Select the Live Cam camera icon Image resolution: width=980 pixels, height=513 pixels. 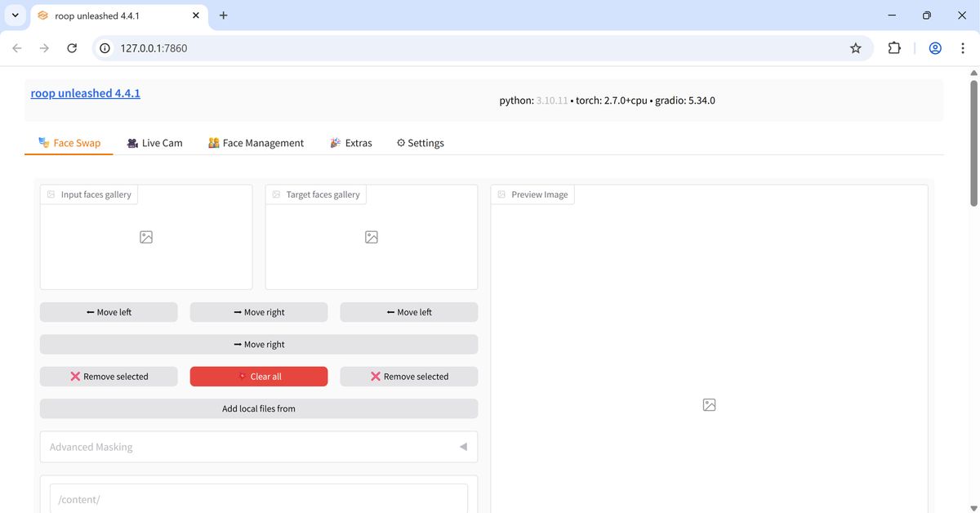132,142
